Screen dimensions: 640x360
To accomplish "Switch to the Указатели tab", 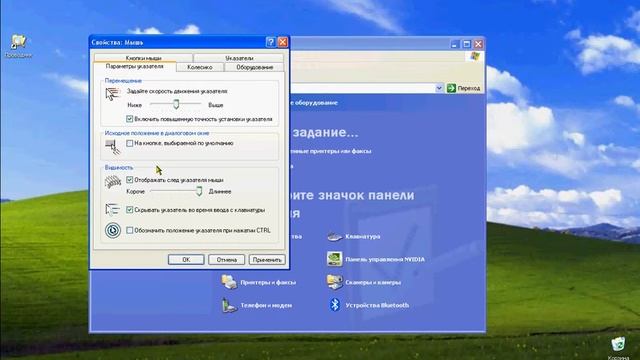I will [239, 58].
